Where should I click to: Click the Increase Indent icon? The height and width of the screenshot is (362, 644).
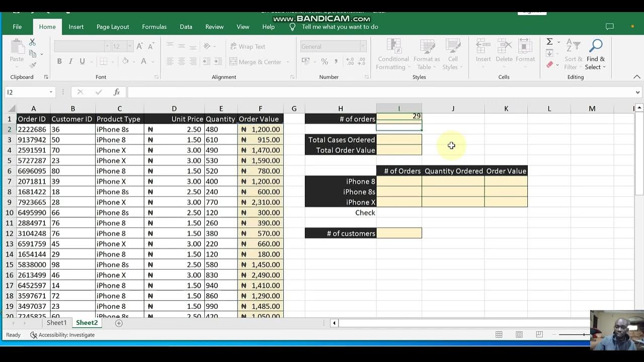[217, 61]
